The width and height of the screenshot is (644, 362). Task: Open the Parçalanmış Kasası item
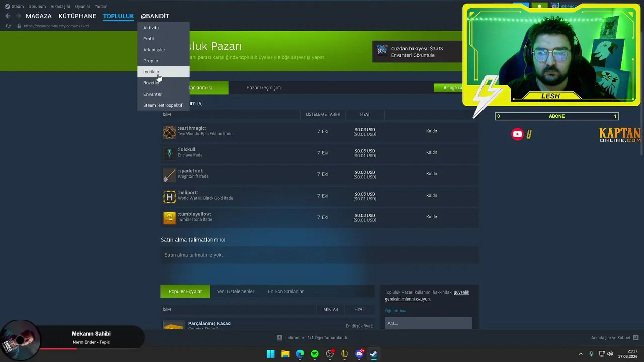click(x=210, y=324)
